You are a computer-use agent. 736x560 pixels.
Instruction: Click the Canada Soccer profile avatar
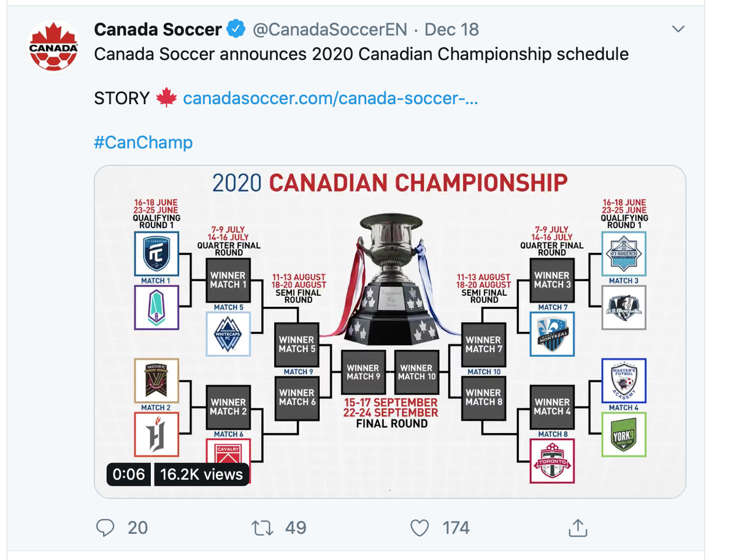(x=54, y=46)
